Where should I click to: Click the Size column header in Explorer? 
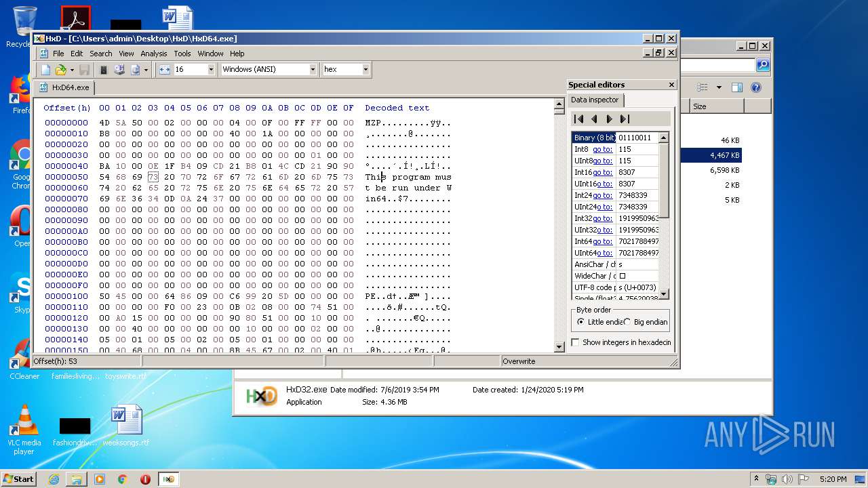click(x=717, y=106)
